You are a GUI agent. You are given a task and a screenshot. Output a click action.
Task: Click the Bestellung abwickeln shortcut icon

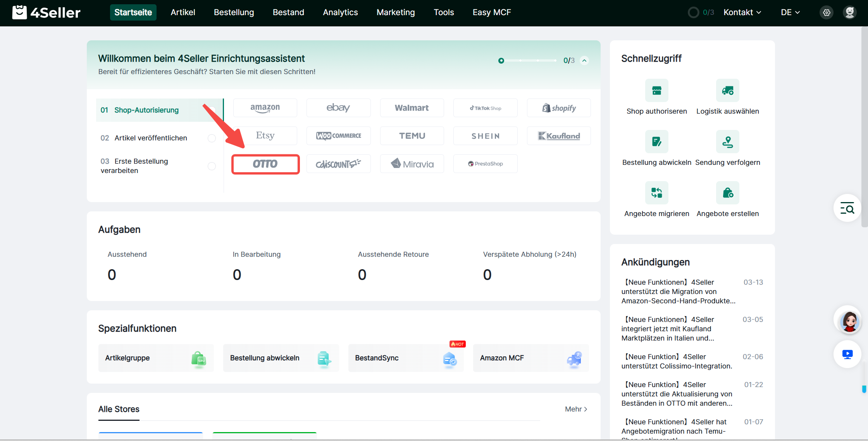(656, 142)
